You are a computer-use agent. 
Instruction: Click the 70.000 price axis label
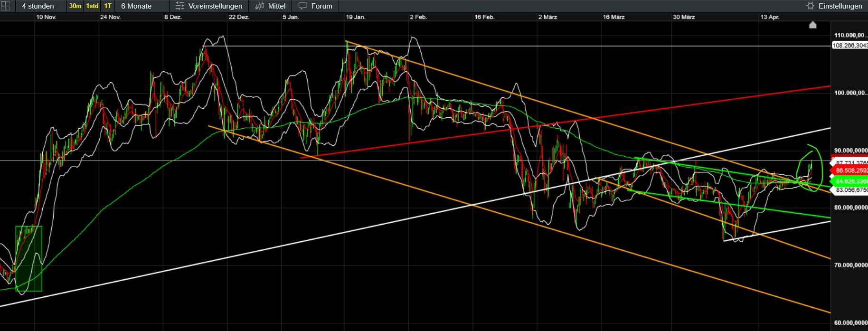click(x=850, y=265)
